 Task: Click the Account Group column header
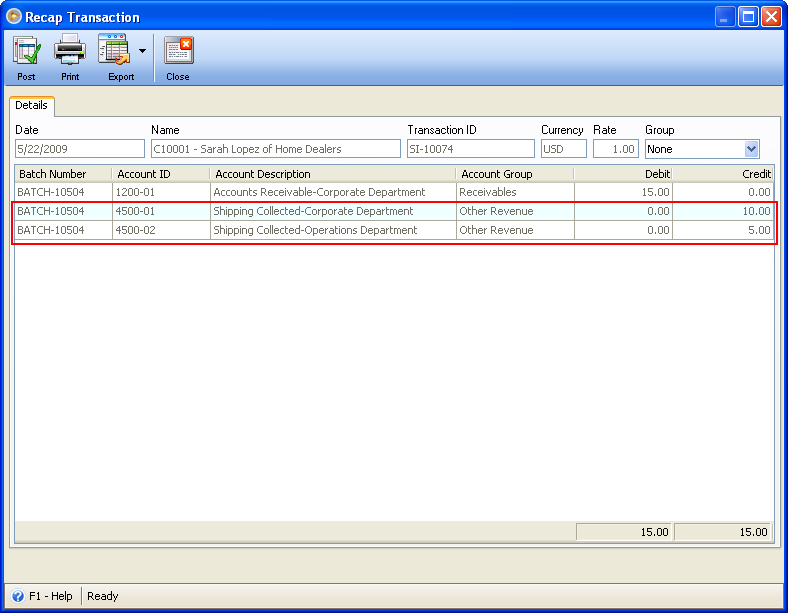coord(515,174)
